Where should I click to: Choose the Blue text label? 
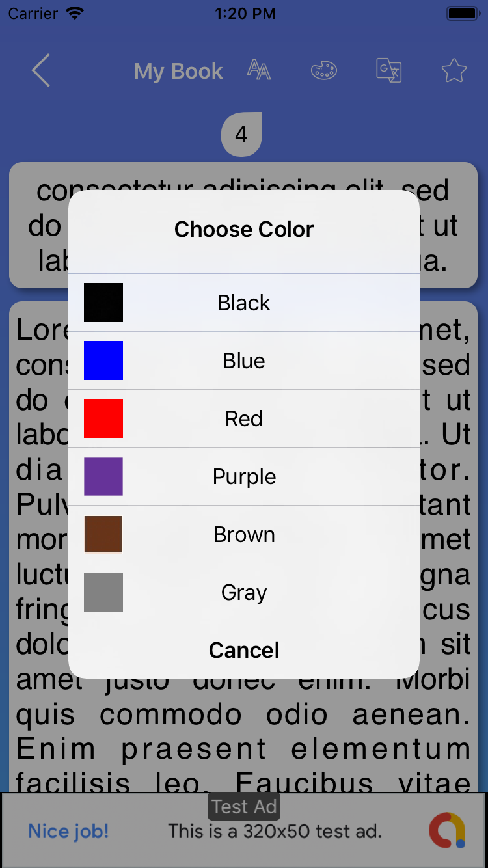pos(244,360)
